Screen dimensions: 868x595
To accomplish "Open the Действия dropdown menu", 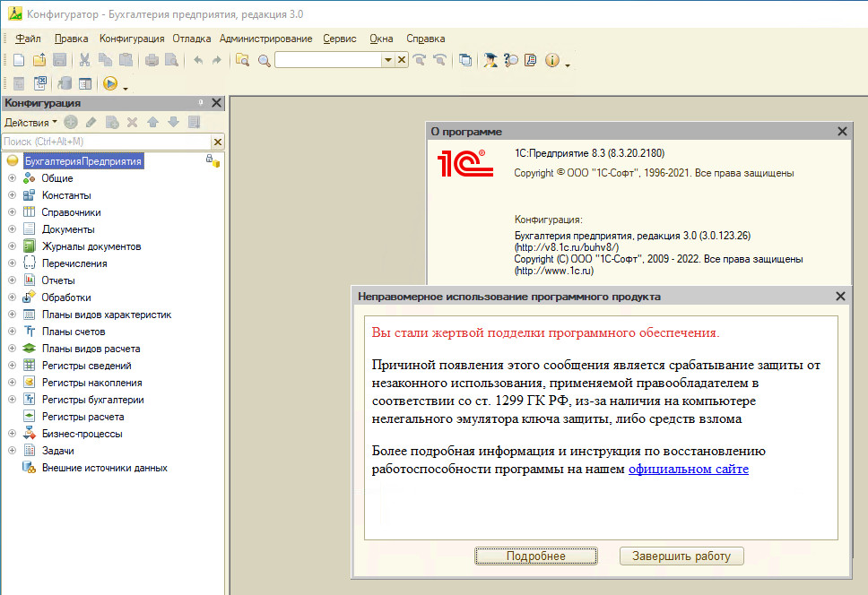I will 30,122.
